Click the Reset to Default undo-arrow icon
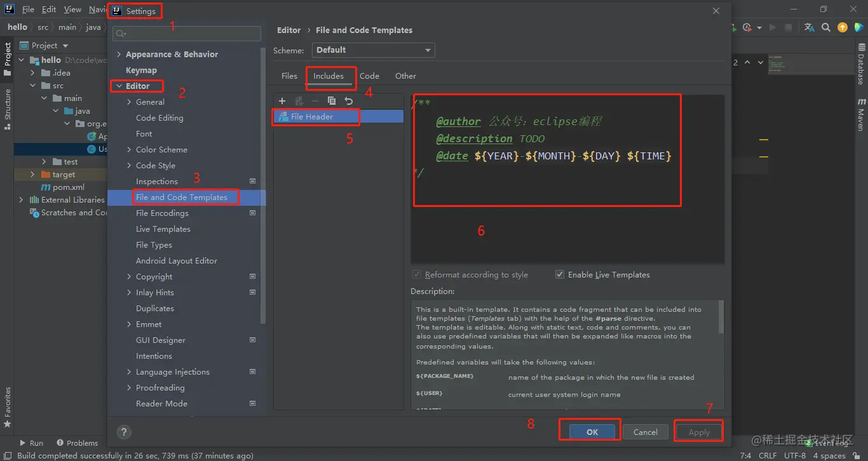 [x=348, y=101]
